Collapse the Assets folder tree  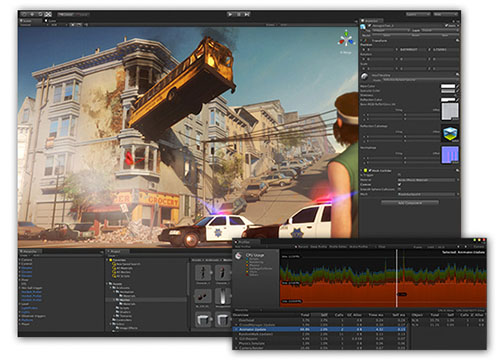(108, 284)
